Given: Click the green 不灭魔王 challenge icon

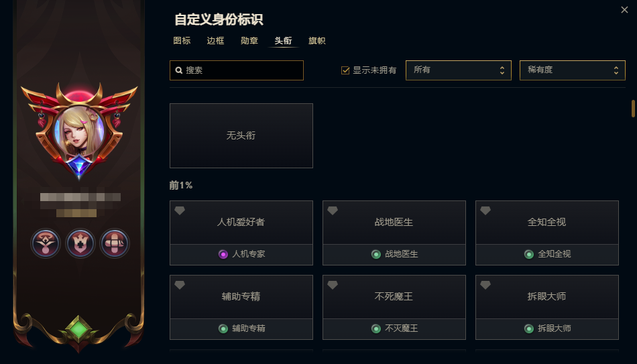Looking at the screenshot, I should click(376, 328).
